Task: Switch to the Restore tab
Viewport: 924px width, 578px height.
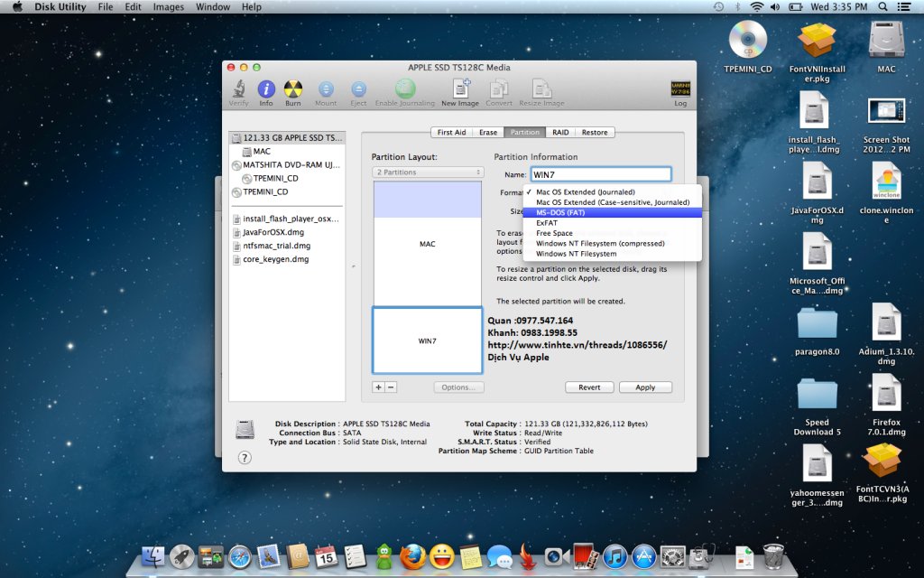Action: pos(595,132)
